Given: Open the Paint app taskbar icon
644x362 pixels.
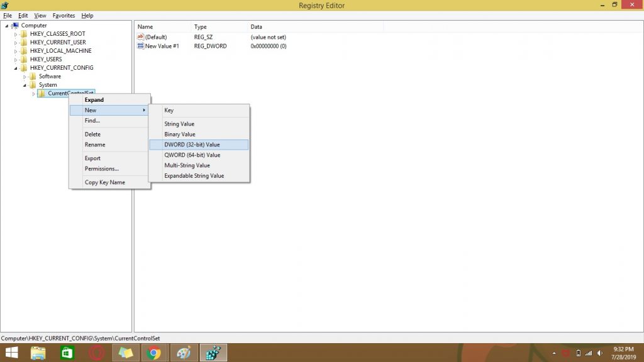Looking at the screenshot, I should pyautogui.click(x=184, y=353).
